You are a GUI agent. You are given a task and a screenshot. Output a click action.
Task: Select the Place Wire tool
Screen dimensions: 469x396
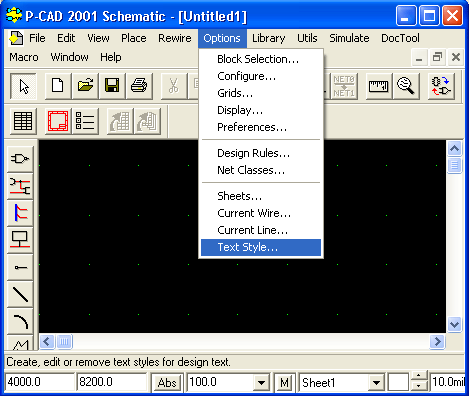pos(20,186)
